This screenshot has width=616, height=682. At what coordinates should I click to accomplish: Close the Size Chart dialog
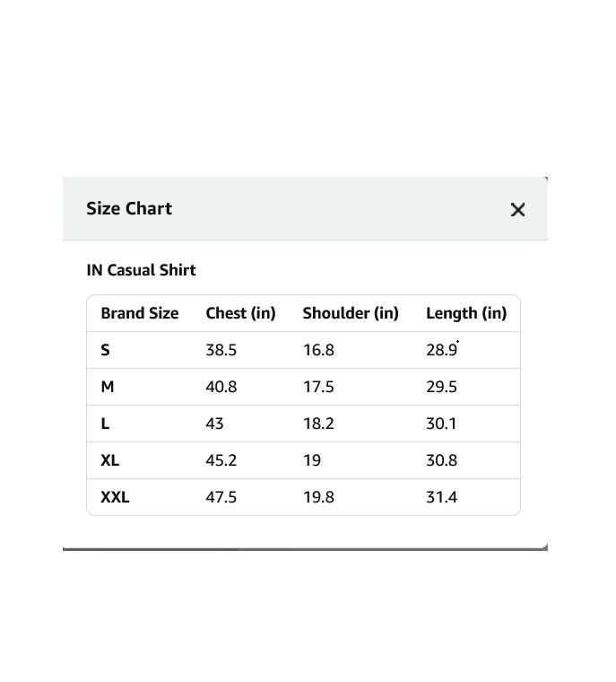point(517,210)
